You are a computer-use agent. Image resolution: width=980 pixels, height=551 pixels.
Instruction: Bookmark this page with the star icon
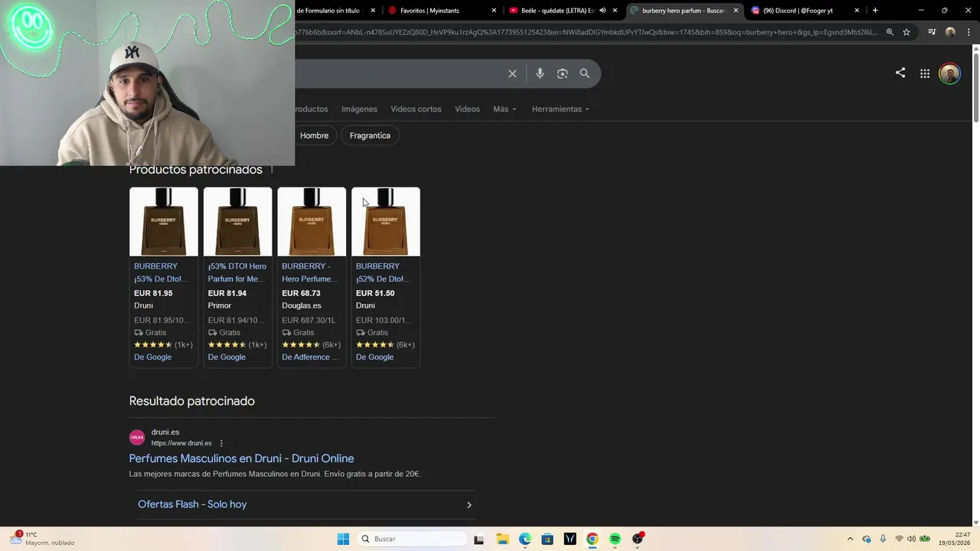coord(906,32)
